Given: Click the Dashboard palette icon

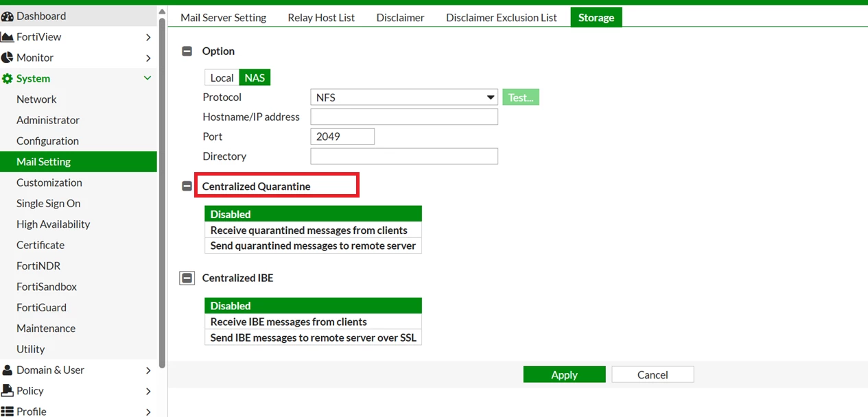Looking at the screenshot, I should point(8,16).
